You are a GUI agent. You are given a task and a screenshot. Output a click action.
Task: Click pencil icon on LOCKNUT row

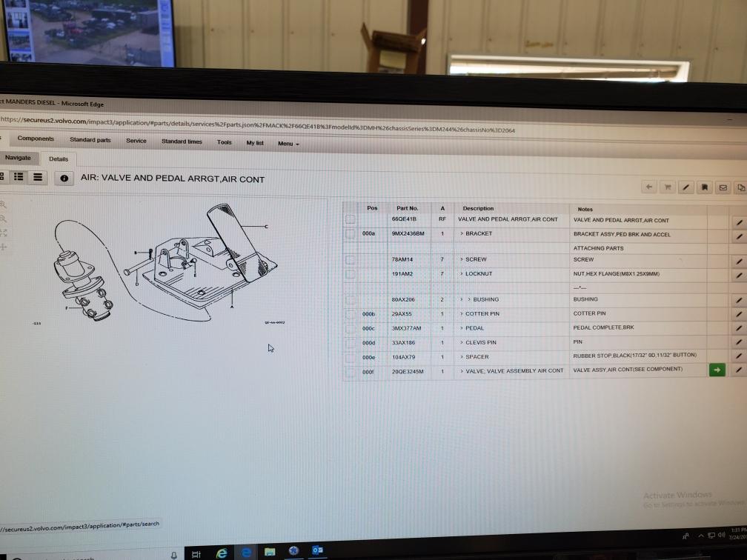pos(739,276)
